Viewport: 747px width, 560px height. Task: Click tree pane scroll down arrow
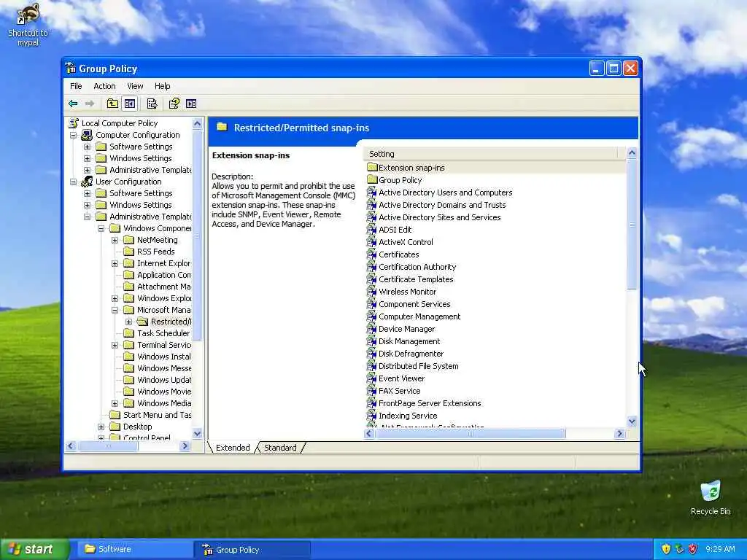tap(197, 433)
